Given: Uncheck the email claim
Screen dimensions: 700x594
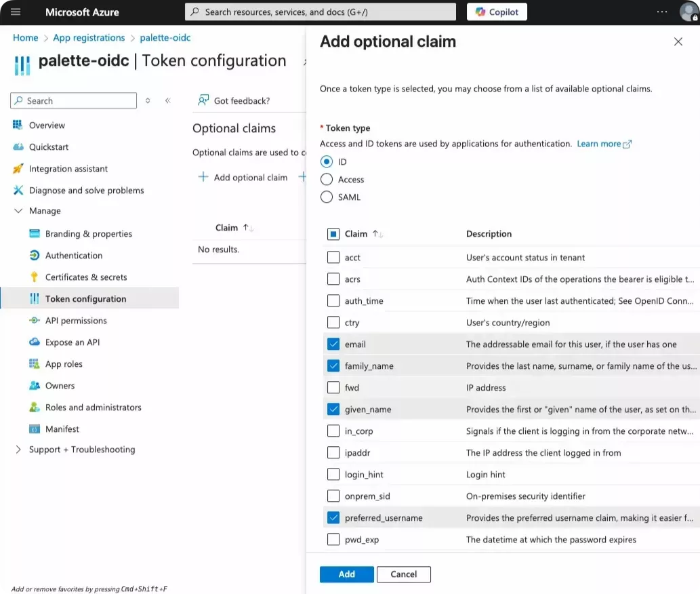Looking at the screenshot, I should pyautogui.click(x=333, y=344).
